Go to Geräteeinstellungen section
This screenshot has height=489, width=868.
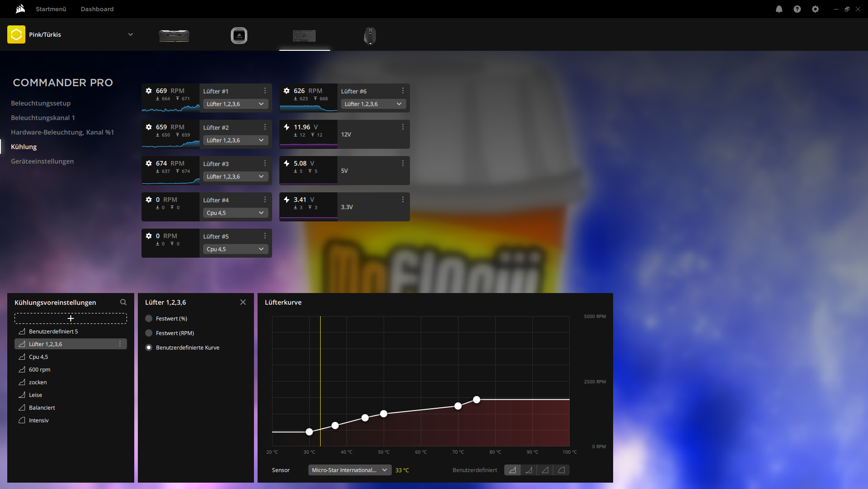point(42,161)
